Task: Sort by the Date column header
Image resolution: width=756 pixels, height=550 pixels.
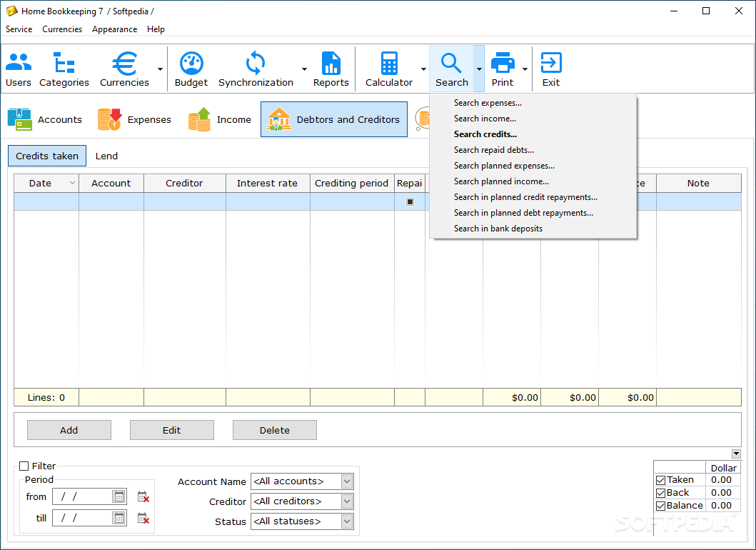Action: click(x=46, y=184)
